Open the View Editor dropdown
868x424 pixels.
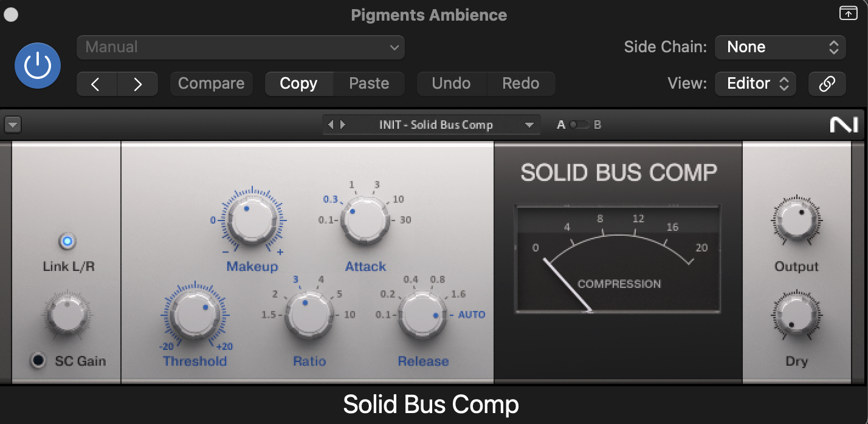click(x=756, y=84)
